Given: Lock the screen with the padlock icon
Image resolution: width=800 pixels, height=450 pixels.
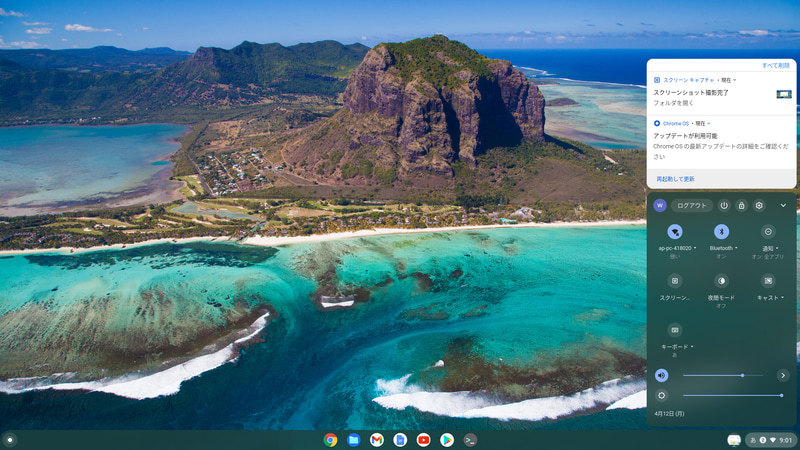Looking at the screenshot, I should [741, 205].
